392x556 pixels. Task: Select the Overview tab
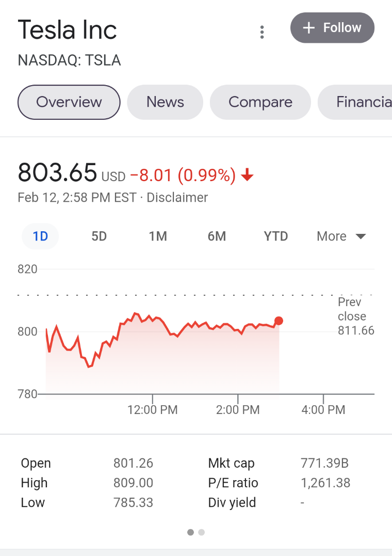point(69,102)
